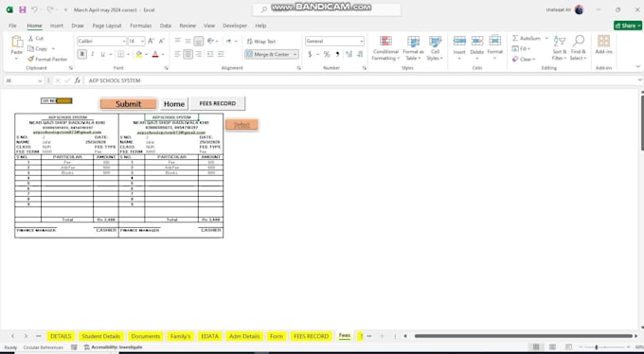This screenshot has height=354, width=644.
Task: Open the Name Box dropdown arrow
Action: 40,80
